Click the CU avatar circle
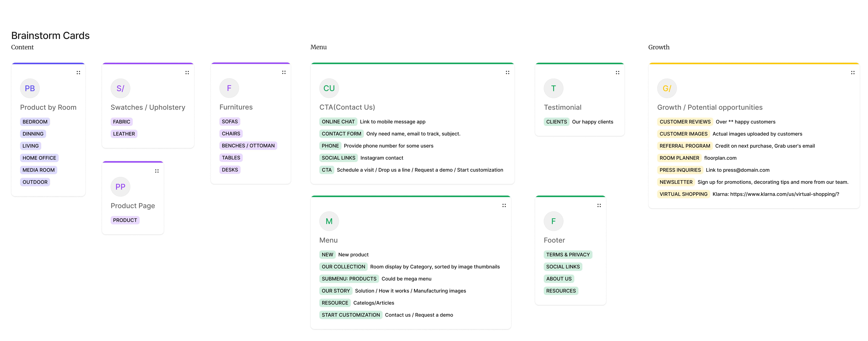868x341 pixels. click(x=329, y=88)
